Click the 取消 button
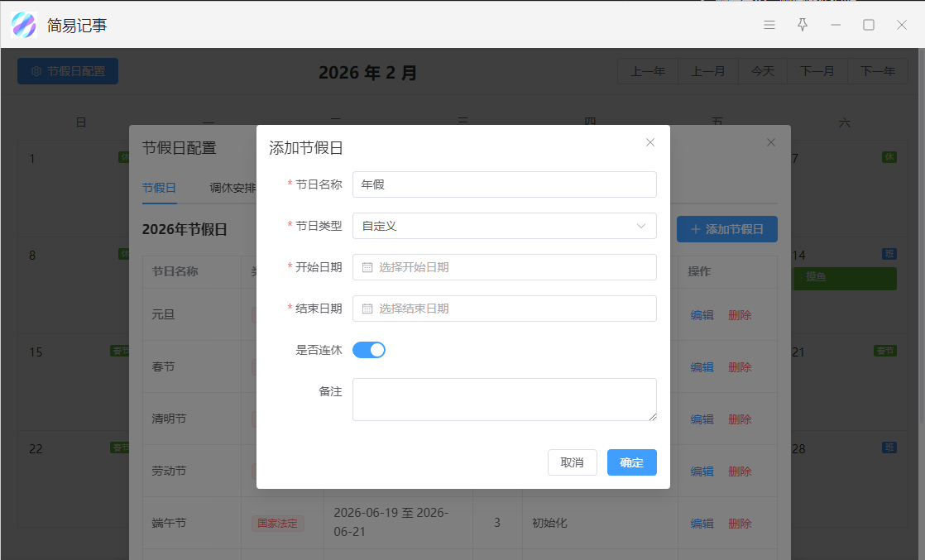This screenshot has height=560, width=925. 572,462
